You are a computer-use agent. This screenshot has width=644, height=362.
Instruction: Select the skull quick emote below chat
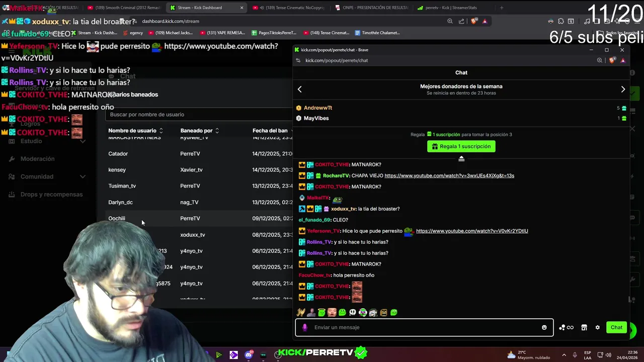[x=353, y=312]
